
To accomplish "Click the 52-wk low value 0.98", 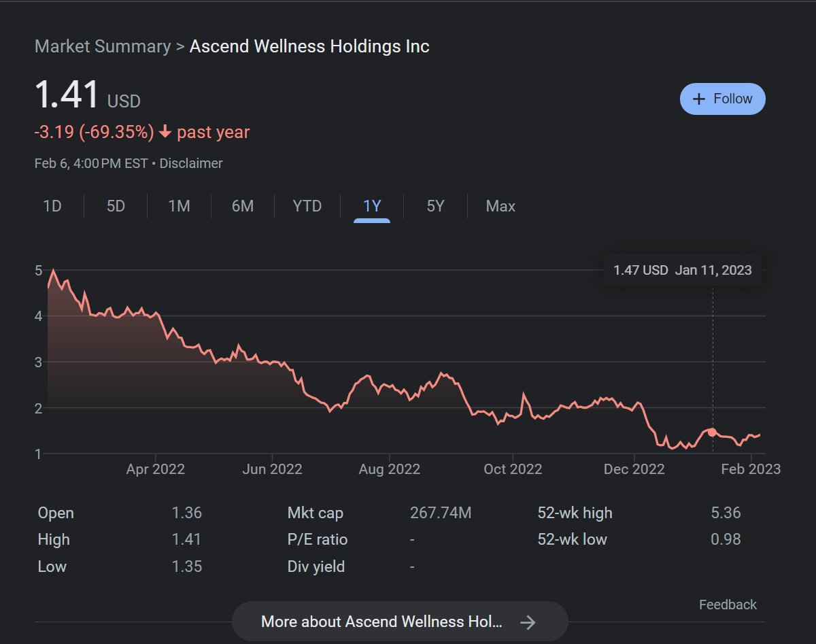I will tap(726, 539).
